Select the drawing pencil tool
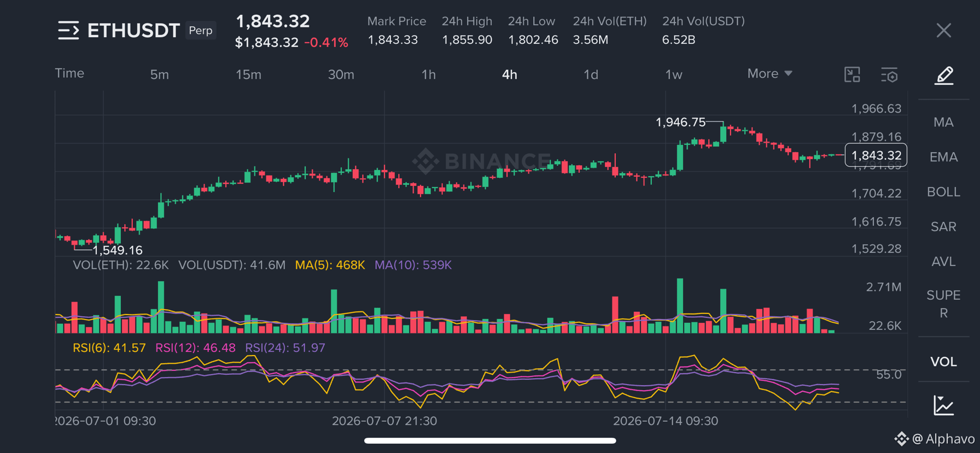980x453 pixels. click(944, 75)
